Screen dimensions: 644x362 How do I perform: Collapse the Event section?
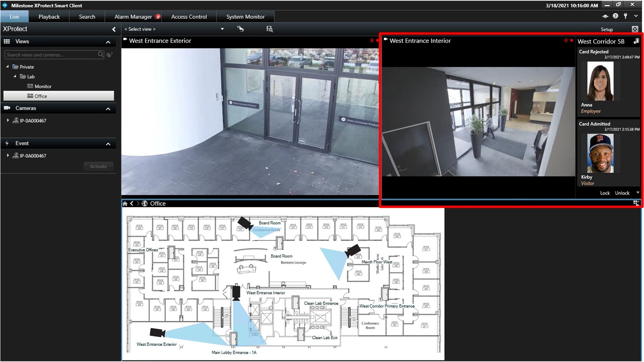(x=108, y=144)
